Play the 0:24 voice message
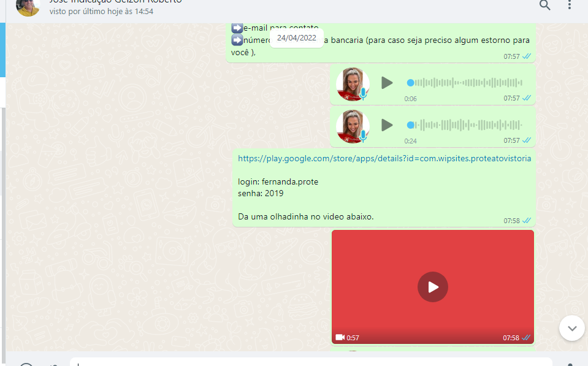588x366 pixels. pyautogui.click(x=386, y=125)
